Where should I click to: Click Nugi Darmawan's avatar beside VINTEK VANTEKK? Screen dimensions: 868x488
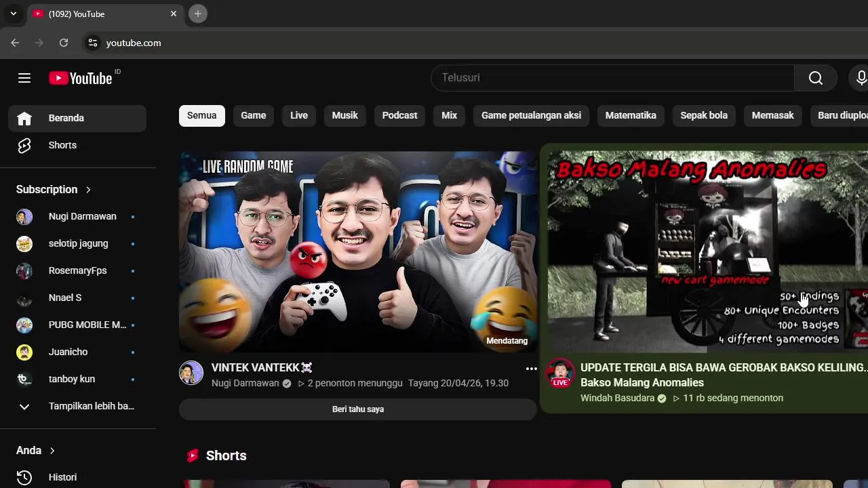point(191,373)
